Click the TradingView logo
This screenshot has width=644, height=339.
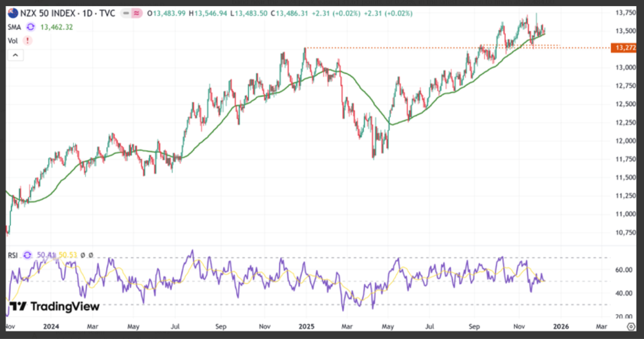[x=54, y=307]
